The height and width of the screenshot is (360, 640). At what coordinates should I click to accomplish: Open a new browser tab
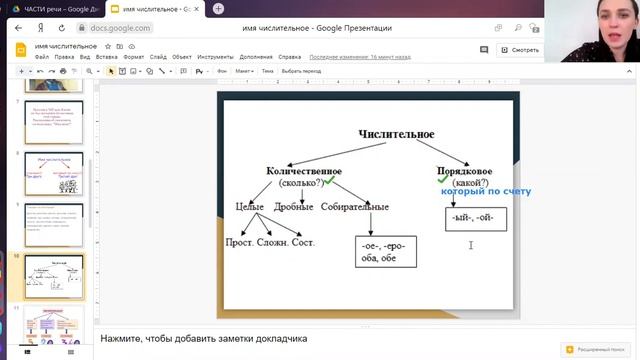[218, 9]
